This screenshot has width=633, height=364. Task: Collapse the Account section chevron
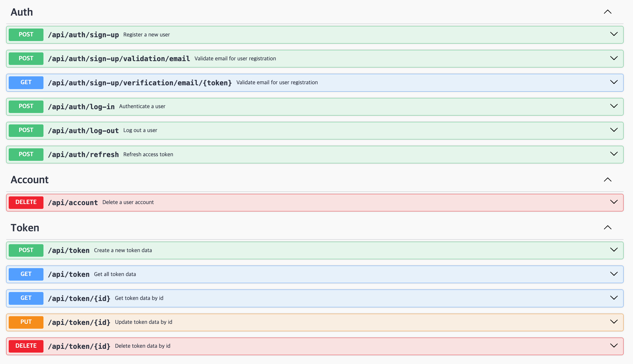click(x=607, y=180)
